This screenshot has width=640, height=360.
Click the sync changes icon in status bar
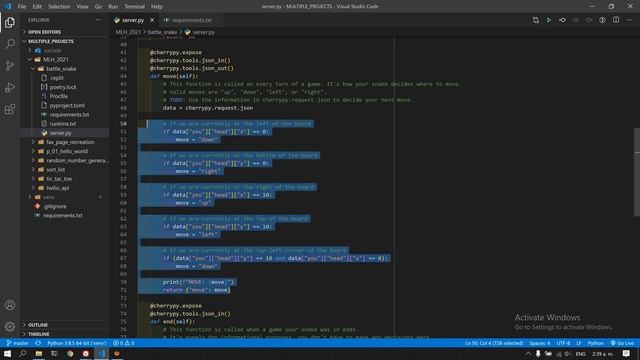click(x=38, y=343)
